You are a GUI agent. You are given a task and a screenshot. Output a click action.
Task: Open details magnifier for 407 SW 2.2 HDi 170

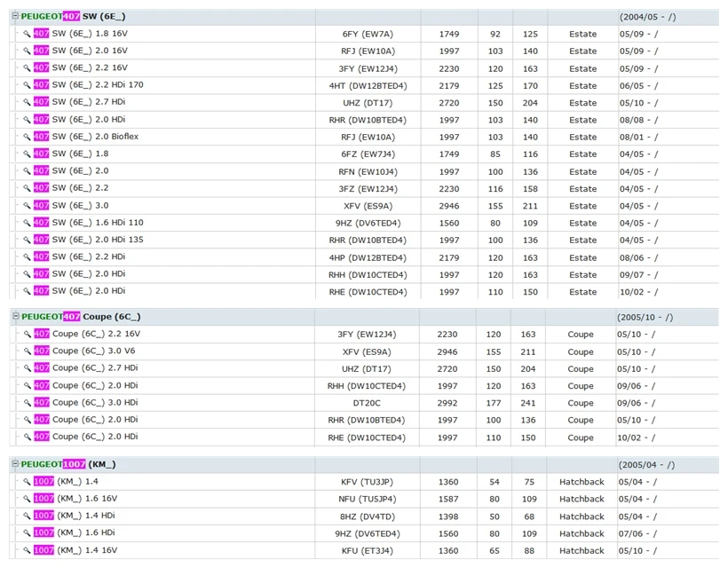tap(27, 85)
